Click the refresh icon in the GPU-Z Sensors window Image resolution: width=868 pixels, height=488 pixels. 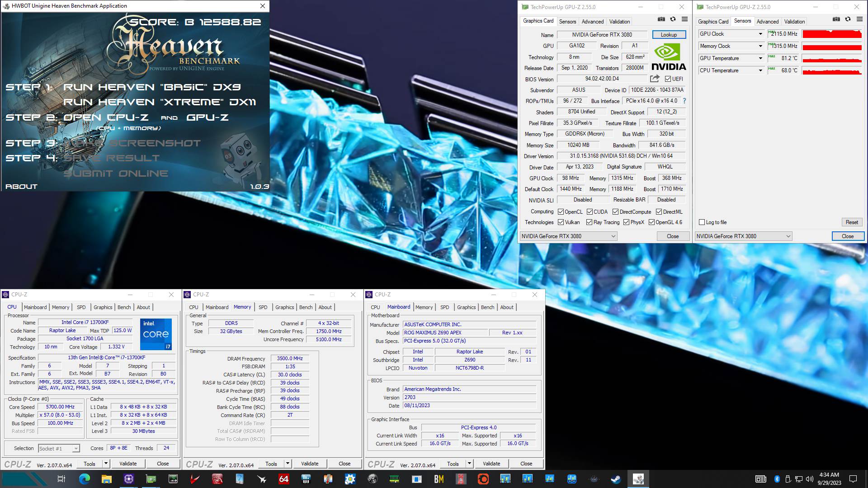tap(848, 19)
